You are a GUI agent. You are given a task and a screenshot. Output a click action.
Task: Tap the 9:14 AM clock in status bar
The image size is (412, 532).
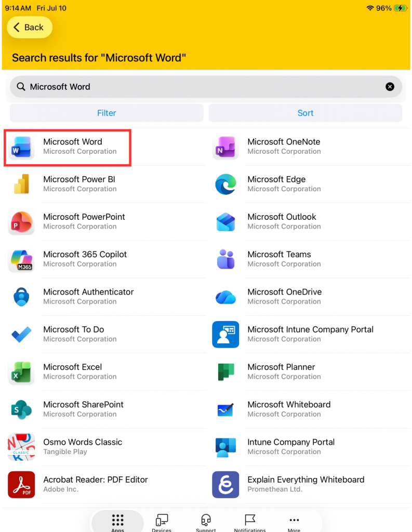coord(18,8)
